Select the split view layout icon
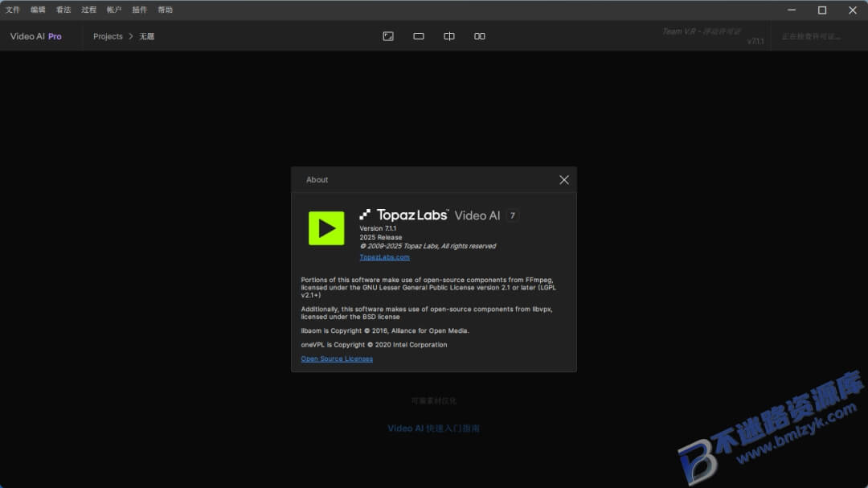 [x=449, y=36]
